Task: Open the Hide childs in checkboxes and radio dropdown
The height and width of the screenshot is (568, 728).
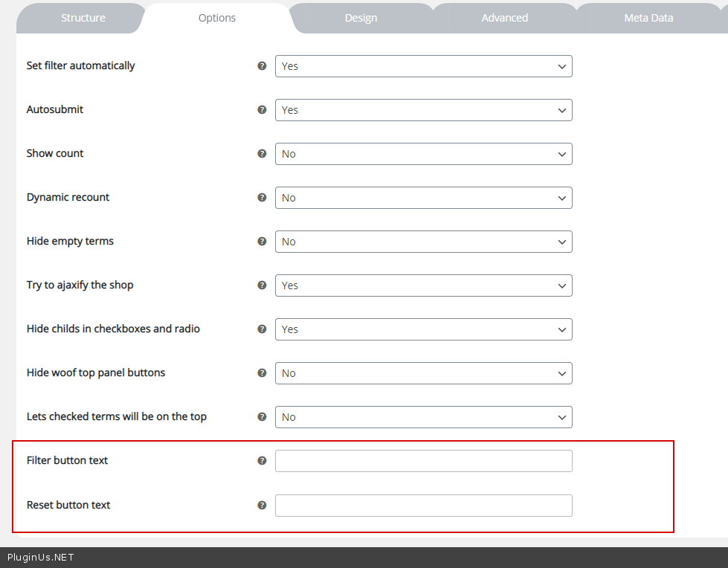Action: pos(423,329)
